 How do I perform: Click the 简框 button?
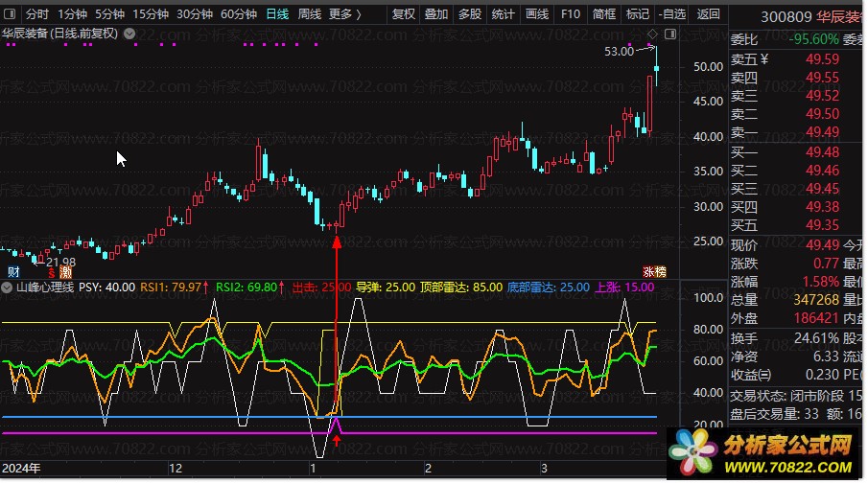tap(604, 13)
